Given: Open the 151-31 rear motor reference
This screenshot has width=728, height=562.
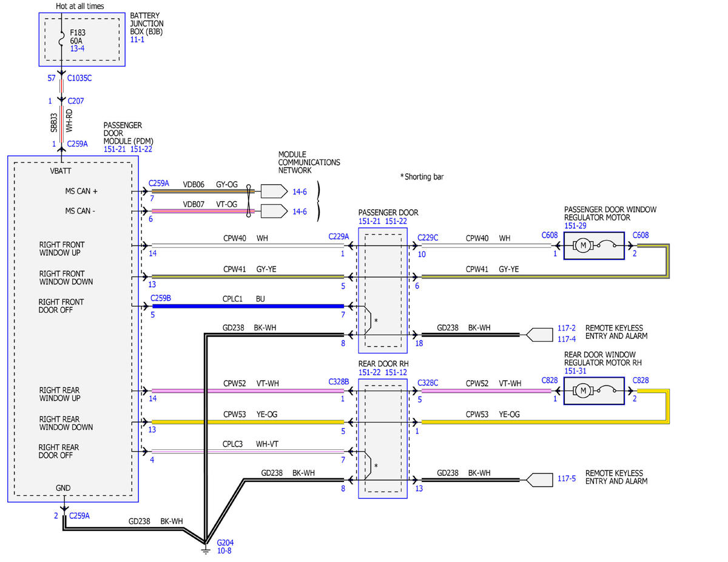Looking at the screenshot, I should click(x=575, y=370).
